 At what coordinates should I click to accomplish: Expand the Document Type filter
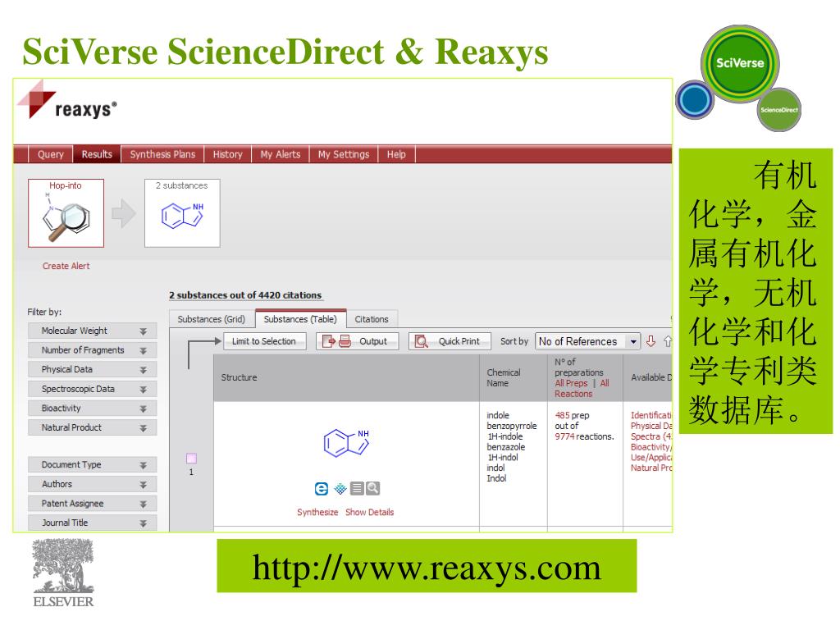point(92,465)
